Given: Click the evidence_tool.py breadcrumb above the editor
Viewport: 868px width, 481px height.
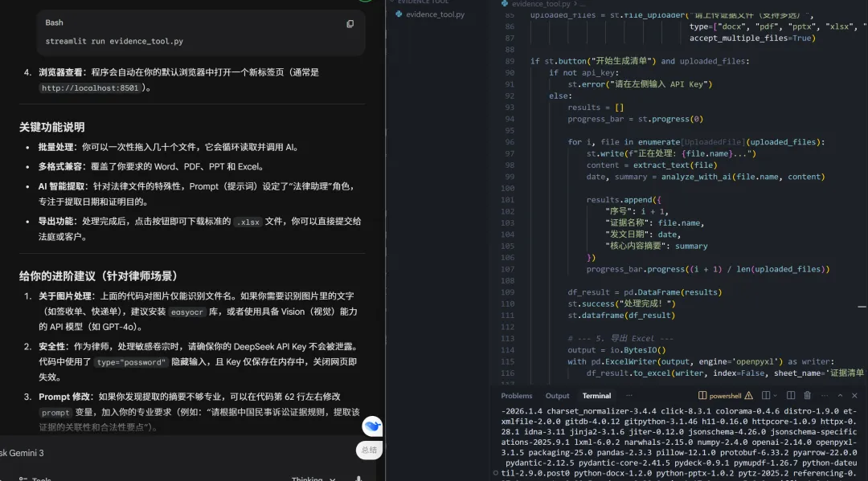Looking at the screenshot, I should click(540, 4).
